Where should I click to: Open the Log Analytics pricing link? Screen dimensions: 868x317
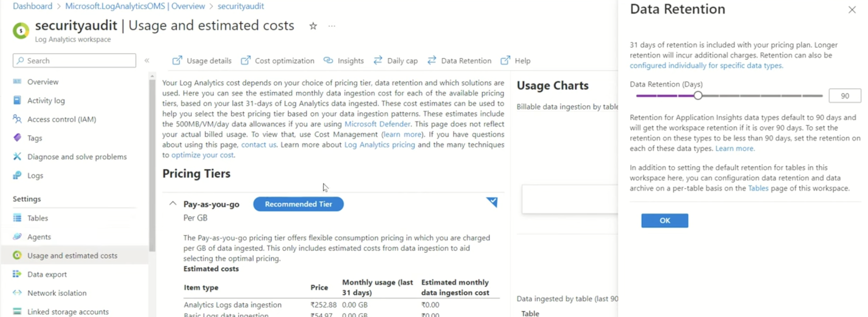379,145
